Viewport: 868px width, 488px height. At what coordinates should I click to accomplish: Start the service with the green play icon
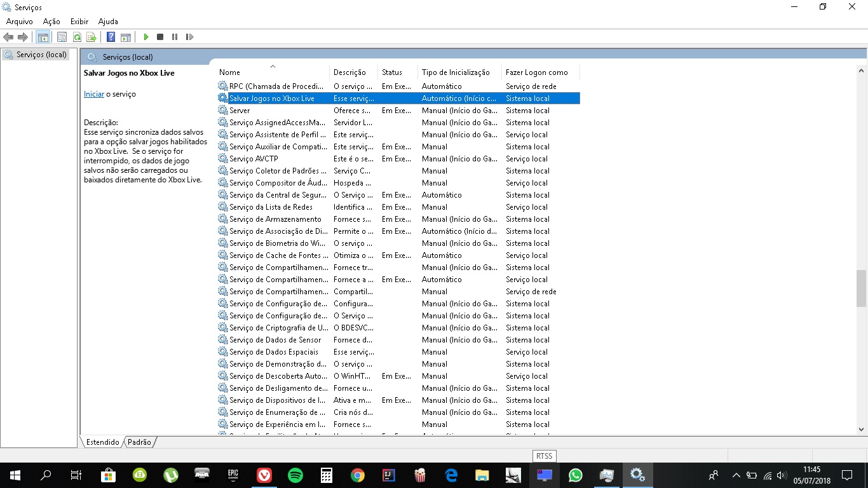pos(146,37)
